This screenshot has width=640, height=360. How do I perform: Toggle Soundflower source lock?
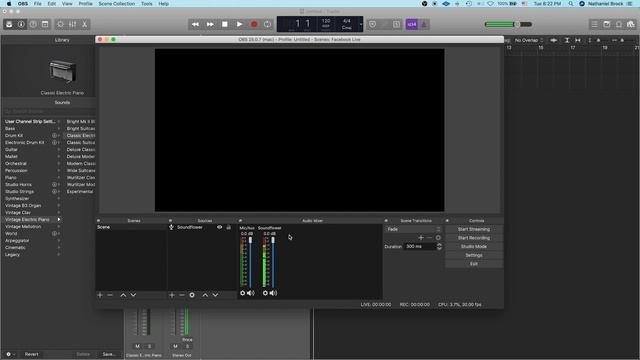(229, 227)
